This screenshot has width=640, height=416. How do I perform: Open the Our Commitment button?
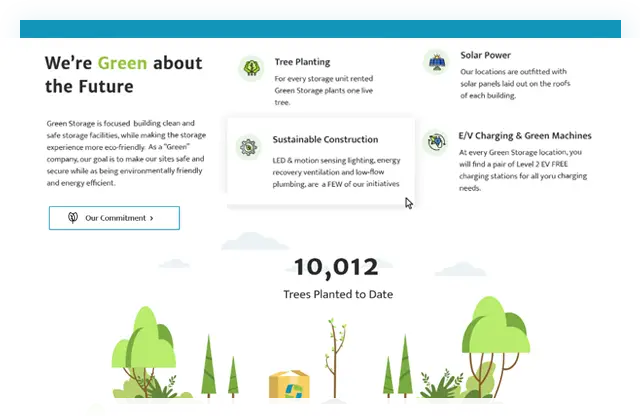[x=114, y=218]
